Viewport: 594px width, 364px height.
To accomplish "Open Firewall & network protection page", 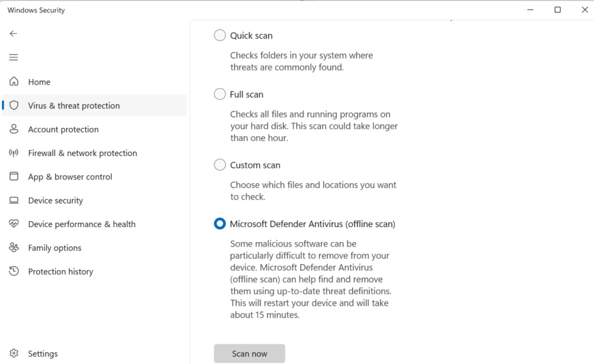I will pos(82,153).
